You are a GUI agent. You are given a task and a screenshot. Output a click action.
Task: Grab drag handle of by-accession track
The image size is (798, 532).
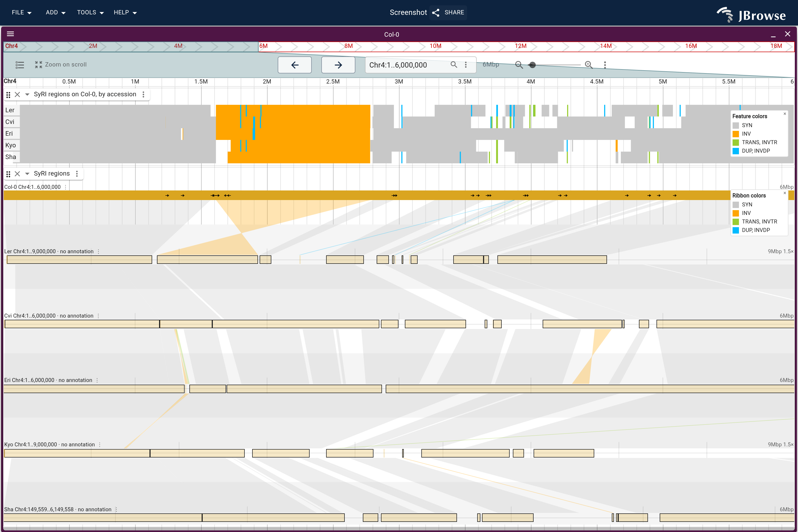click(x=8, y=95)
